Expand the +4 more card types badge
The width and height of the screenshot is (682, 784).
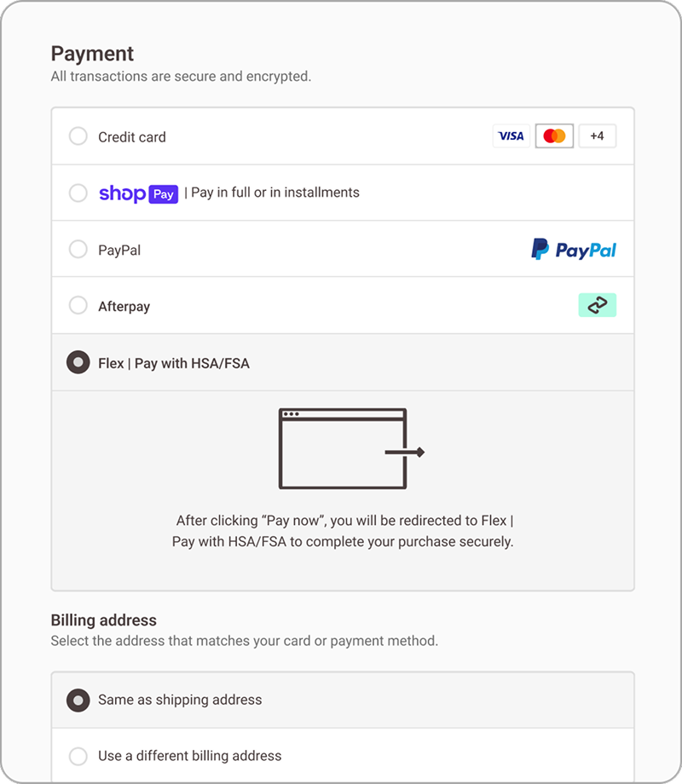click(x=597, y=136)
